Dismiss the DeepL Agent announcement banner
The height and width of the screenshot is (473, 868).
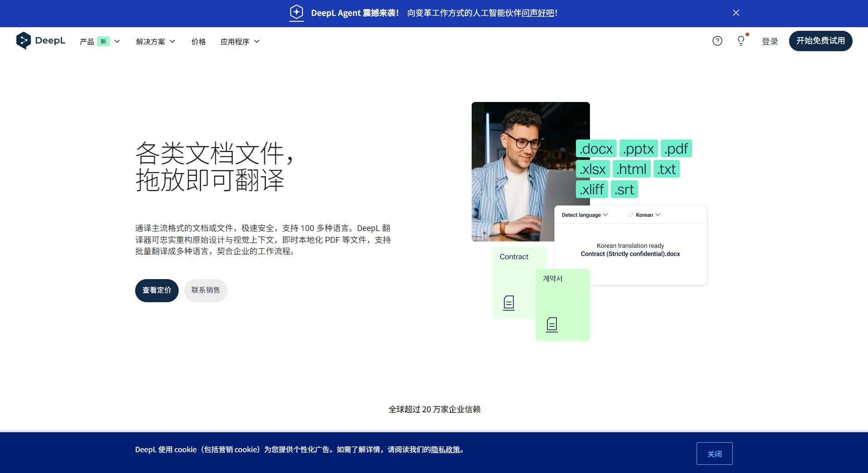coord(736,13)
